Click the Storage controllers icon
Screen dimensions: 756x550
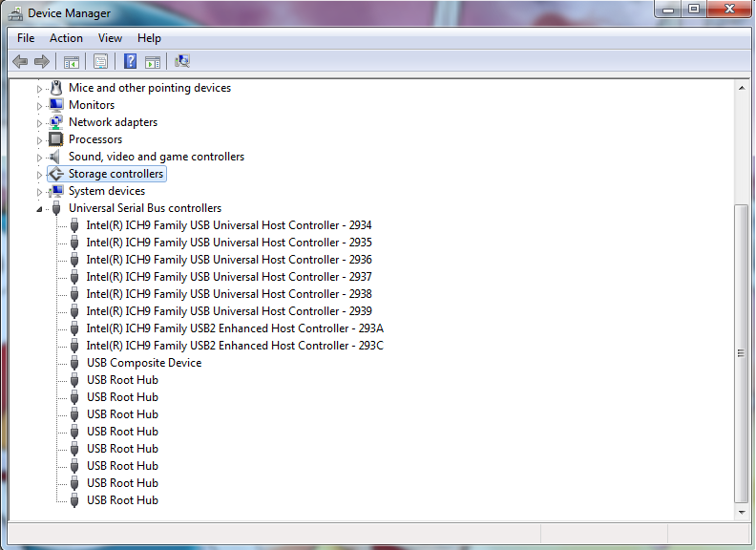point(56,174)
